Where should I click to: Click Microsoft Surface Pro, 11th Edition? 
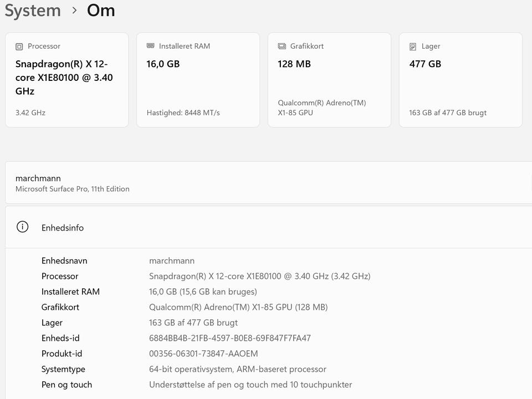pos(73,189)
